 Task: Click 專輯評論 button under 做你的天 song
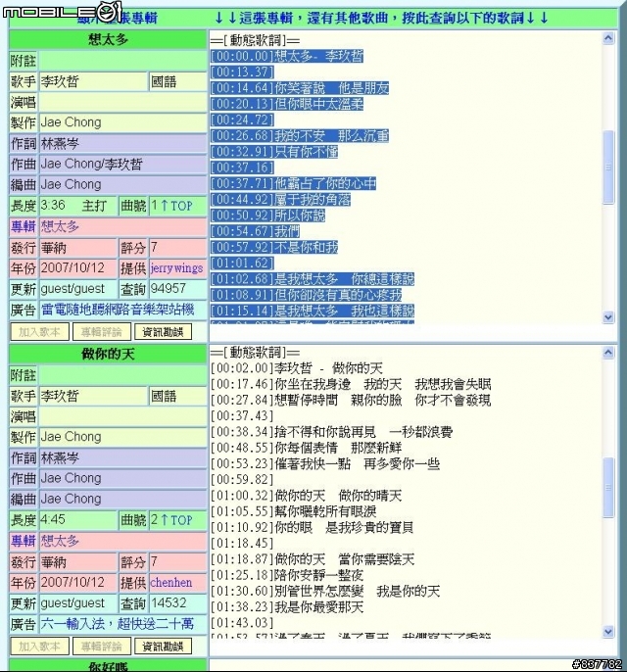101,647
